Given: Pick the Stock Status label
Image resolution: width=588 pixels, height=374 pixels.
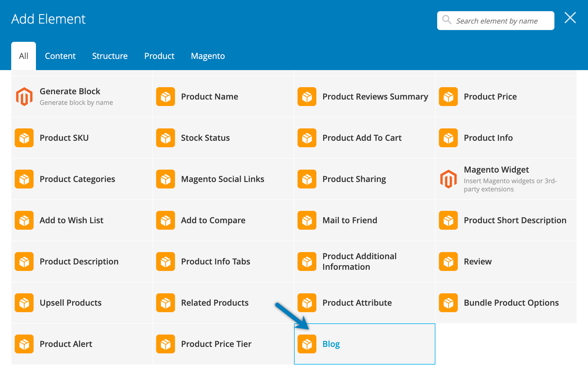Looking at the screenshot, I should [205, 138].
